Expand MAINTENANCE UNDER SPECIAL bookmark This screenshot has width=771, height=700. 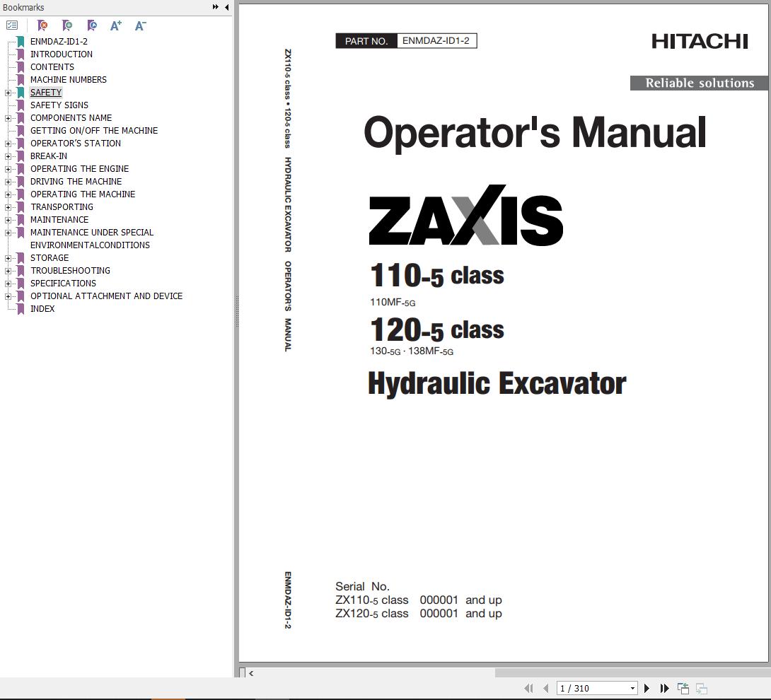pos(8,233)
